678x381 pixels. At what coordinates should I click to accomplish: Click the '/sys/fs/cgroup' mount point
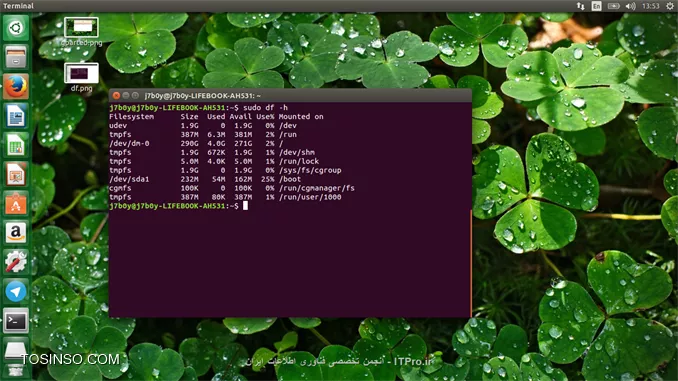coord(310,170)
